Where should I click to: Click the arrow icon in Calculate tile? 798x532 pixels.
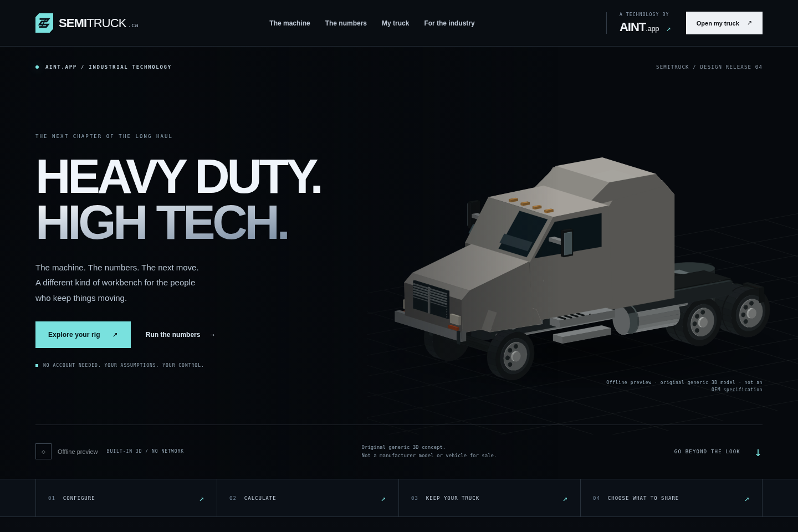383,499
